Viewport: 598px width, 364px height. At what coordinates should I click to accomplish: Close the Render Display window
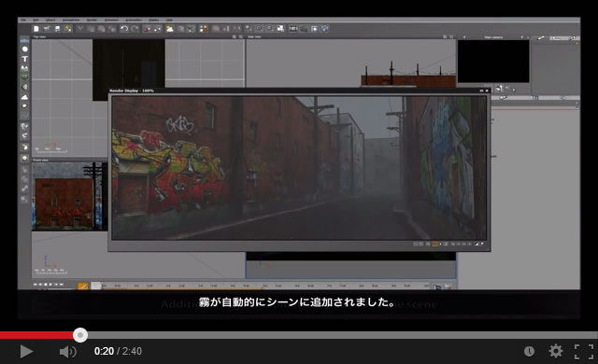(x=487, y=91)
